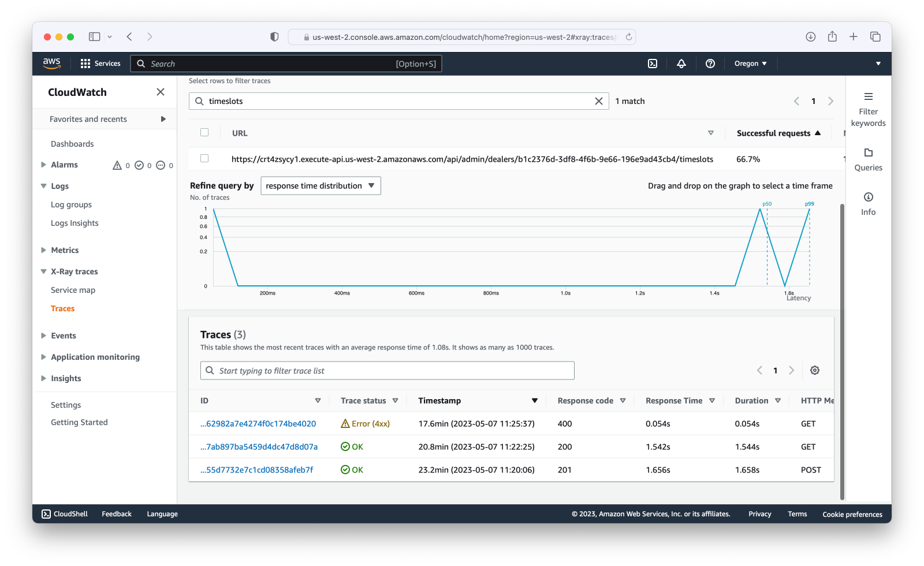
Task: Select all URL rows checkbox
Action: [x=204, y=132]
